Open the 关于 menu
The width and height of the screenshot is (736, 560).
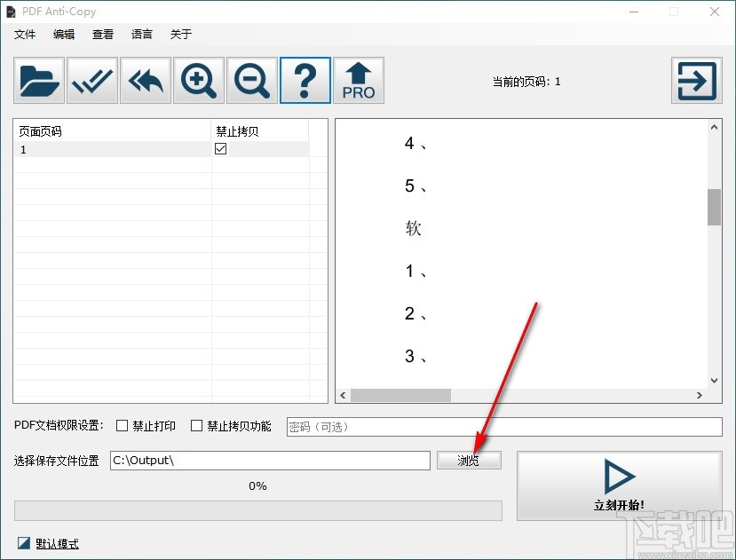pyautogui.click(x=180, y=35)
